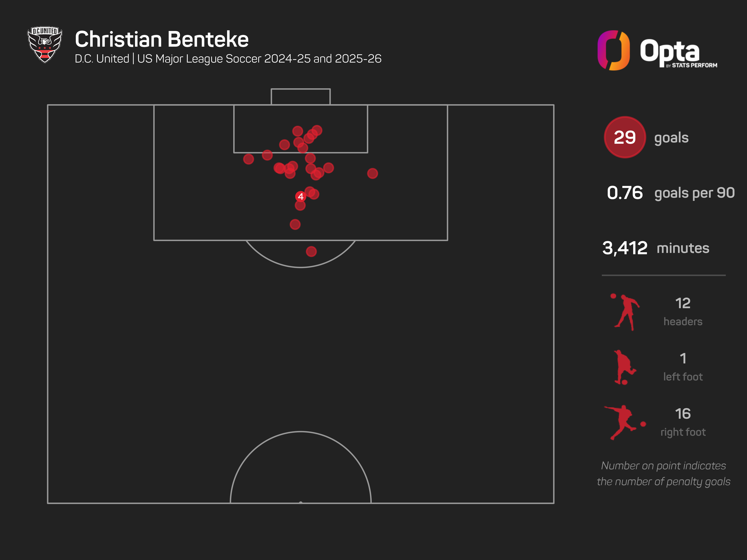Click the D.C. United MLS subtitle text
The image size is (747, 560).
tap(228, 59)
